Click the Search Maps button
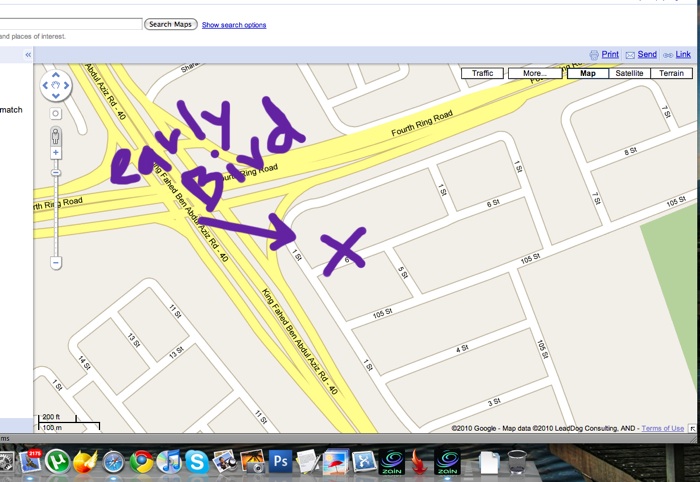Viewport: 700px width, 482px height. point(171,24)
